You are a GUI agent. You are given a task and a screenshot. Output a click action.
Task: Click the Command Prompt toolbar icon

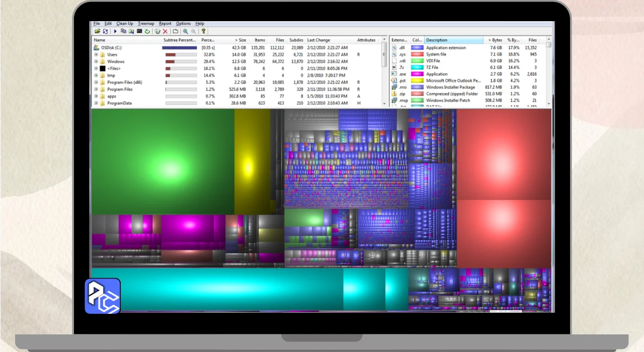(139, 31)
